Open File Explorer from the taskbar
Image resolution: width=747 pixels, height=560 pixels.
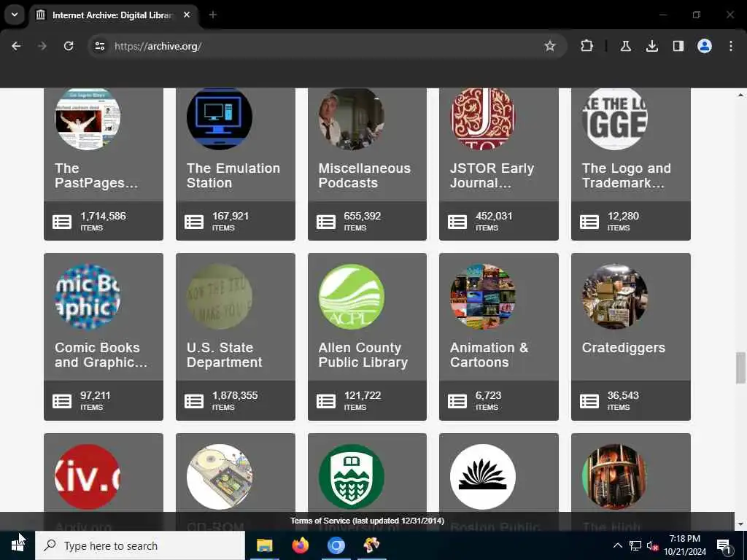click(x=264, y=545)
